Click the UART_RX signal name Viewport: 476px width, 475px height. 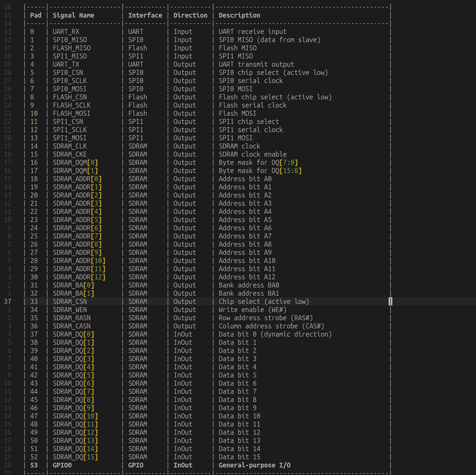click(66, 32)
